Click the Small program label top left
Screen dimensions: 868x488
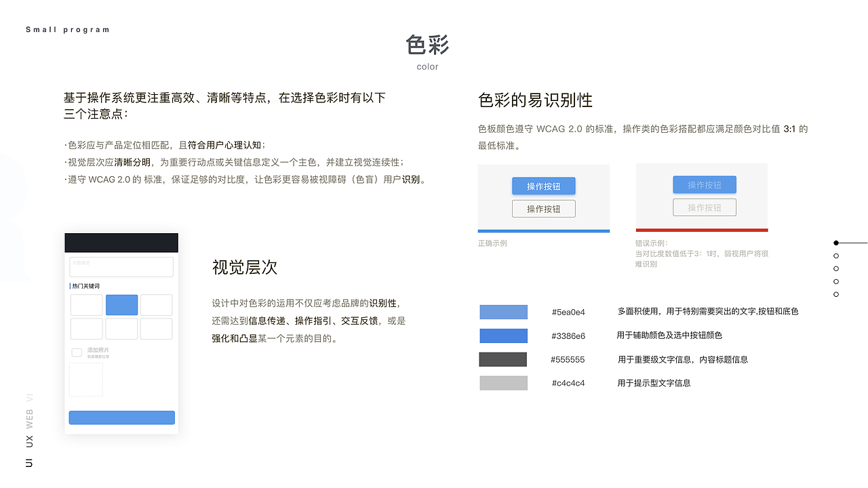[x=68, y=29]
